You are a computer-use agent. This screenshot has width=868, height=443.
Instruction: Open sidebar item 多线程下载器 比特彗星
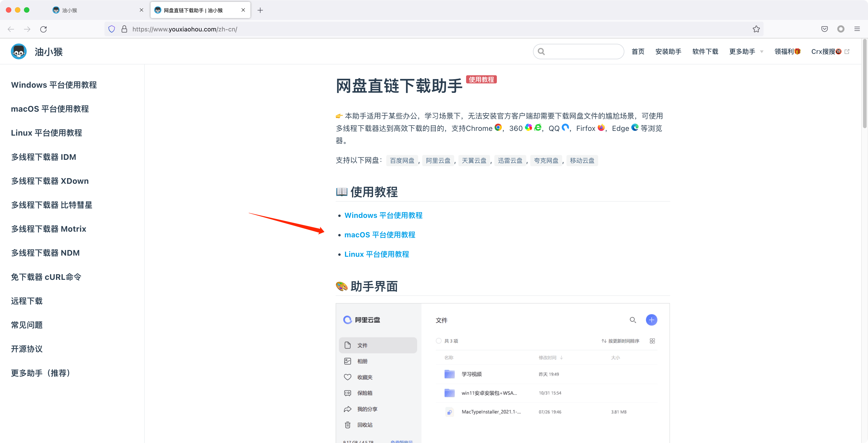tap(52, 205)
